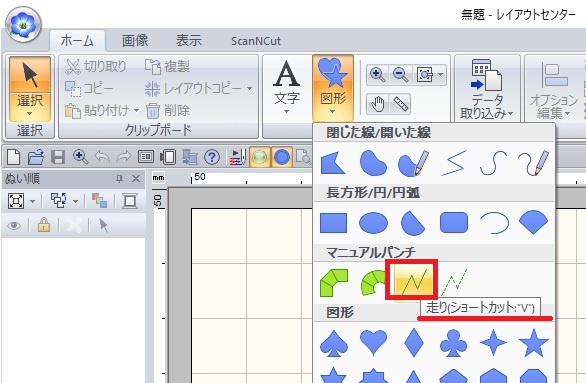Image resolution: width=586 pixels, height=383 pixels.
Task: Open the flower application menu button
Action: tap(23, 25)
